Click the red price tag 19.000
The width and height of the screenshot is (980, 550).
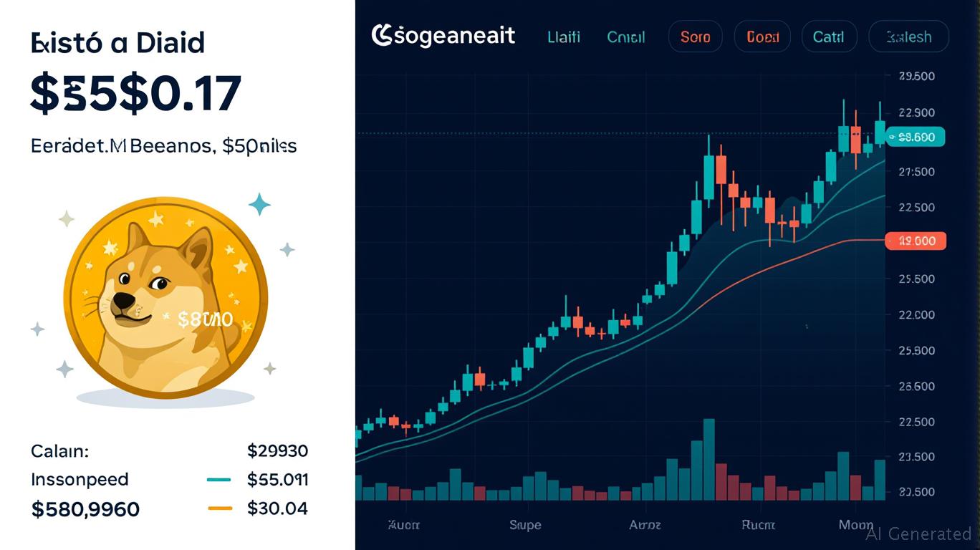(x=916, y=241)
